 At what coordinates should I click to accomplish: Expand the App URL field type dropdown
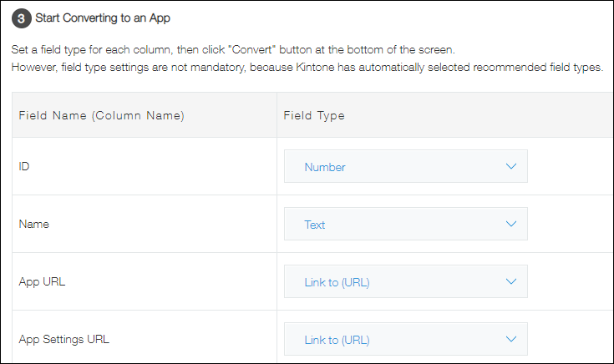405,281
